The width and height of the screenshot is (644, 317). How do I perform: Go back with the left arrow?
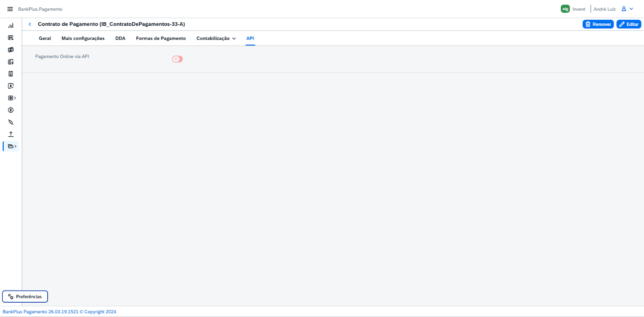30,24
